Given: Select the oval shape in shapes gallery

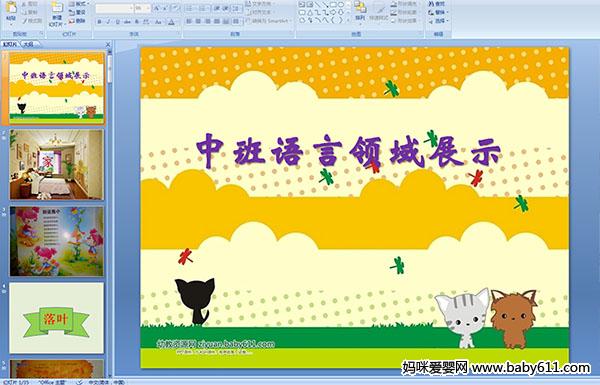Looking at the screenshot, I should point(341,5).
